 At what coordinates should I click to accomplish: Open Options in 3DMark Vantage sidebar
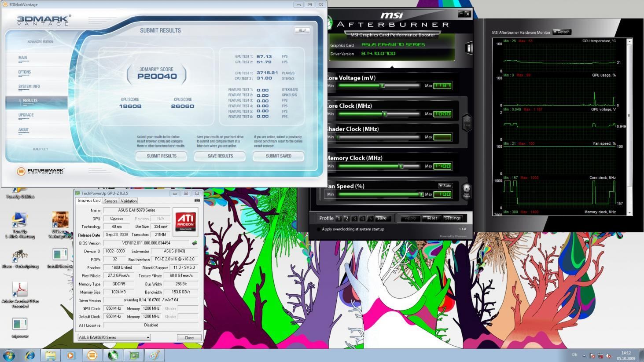(24, 72)
